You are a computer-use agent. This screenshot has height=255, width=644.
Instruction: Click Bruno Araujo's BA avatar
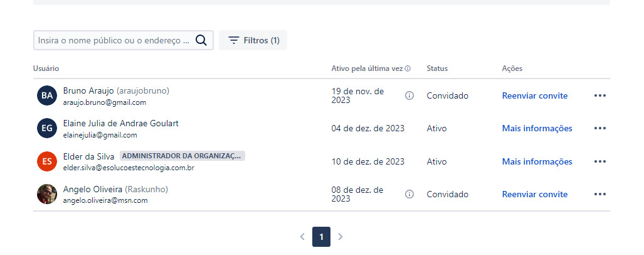(47, 95)
